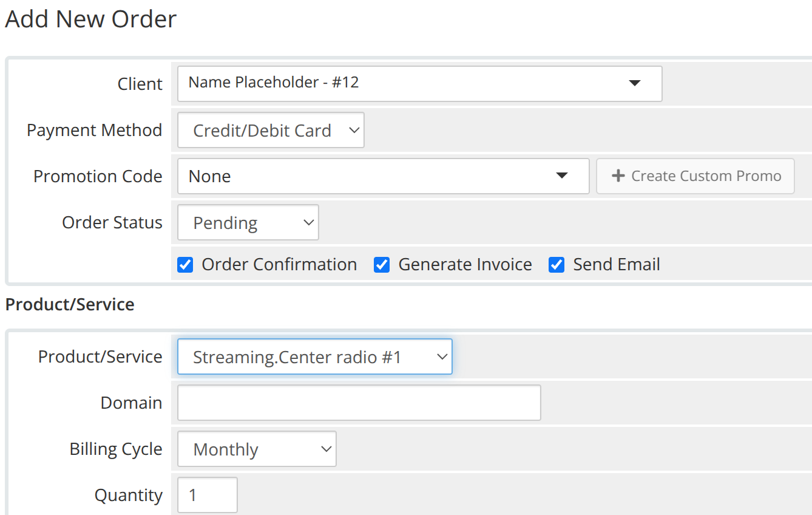The image size is (812, 515).
Task: Disable the Generate Invoice checkbox
Action: 382,265
